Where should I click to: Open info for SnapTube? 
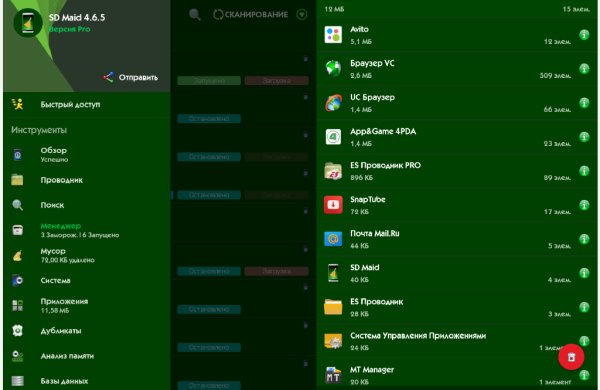[x=584, y=205]
